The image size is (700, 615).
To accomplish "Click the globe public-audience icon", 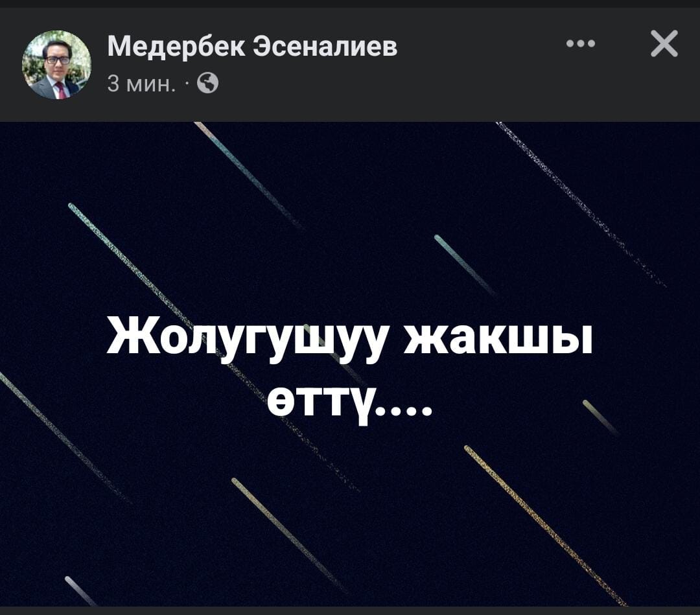I will [x=207, y=83].
